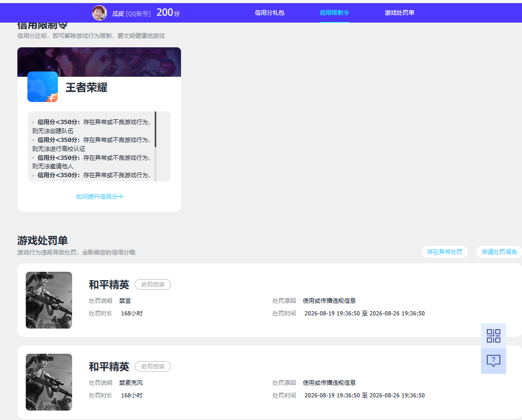Click username 瓜皮 [QQ账号]
This screenshot has height=420, width=522.
[x=131, y=13]
